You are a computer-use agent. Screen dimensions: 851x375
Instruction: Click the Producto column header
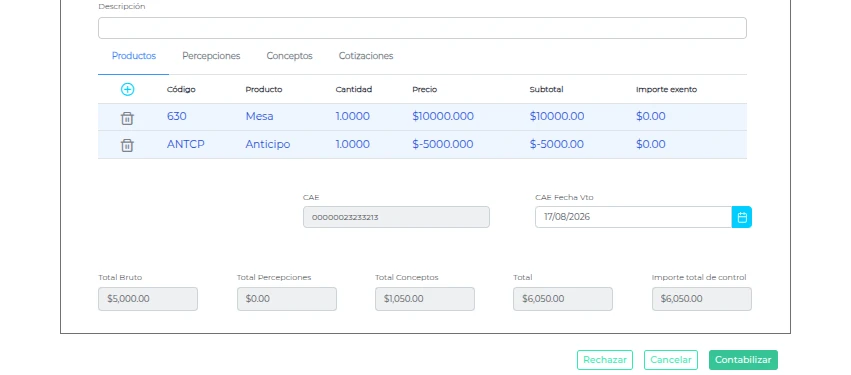[264, 90]
